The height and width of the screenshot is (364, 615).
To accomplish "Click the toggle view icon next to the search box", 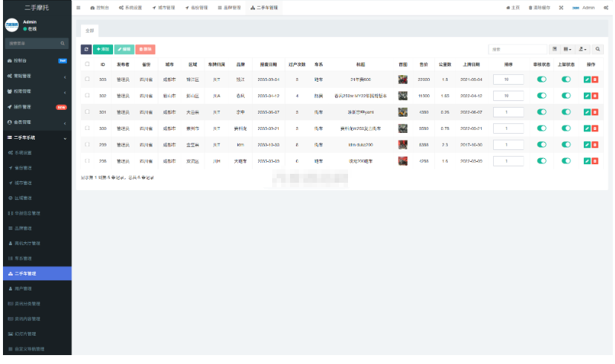I will pos(554,49).
